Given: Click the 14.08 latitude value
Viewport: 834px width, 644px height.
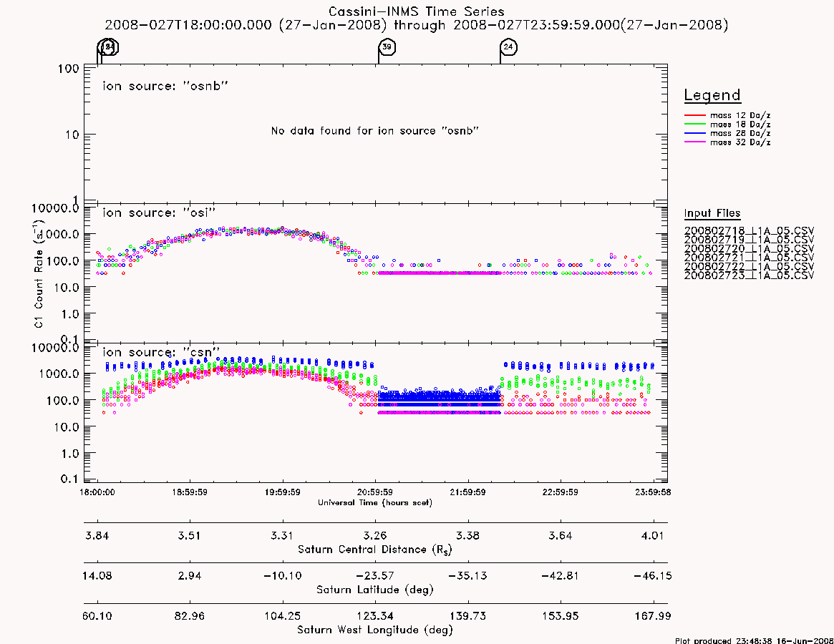Looking at the screenshot, I should tap(97, 576).
